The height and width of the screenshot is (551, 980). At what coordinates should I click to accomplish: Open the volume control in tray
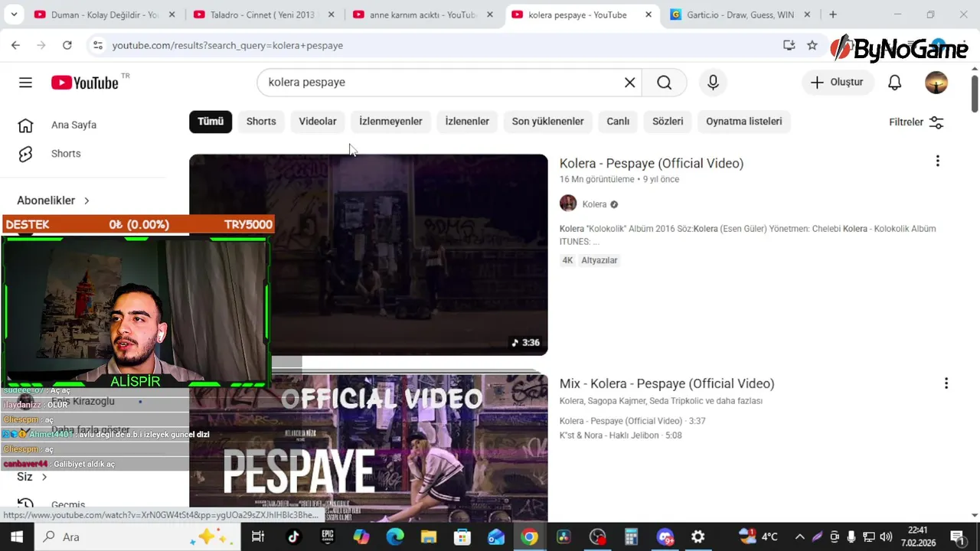[x=886, y=536]
